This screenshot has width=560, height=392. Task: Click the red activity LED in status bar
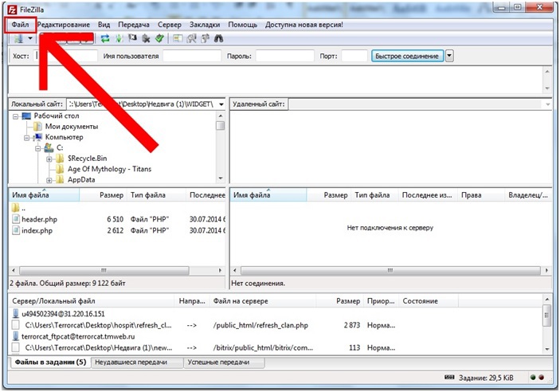tap(541, 378)
